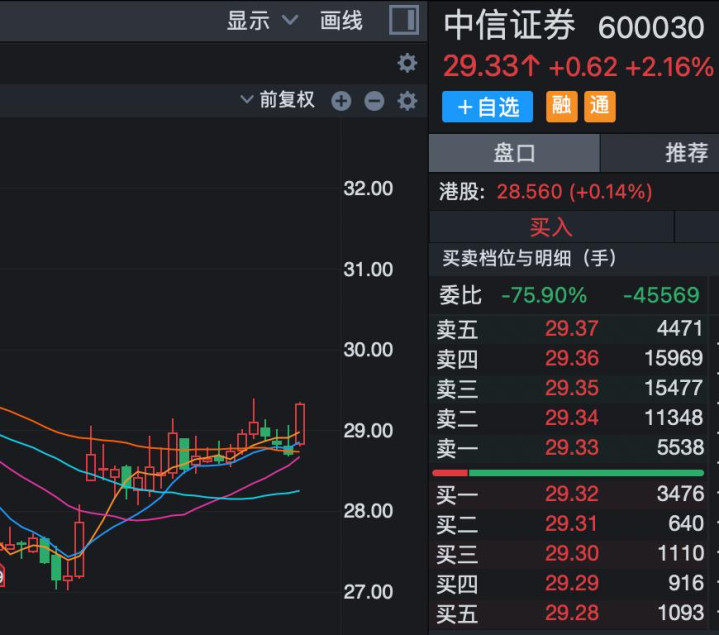Select the 卖一 price 29.33 row
Image resolution: width=719 pixels, height=635 pixels.
point(570,447)
